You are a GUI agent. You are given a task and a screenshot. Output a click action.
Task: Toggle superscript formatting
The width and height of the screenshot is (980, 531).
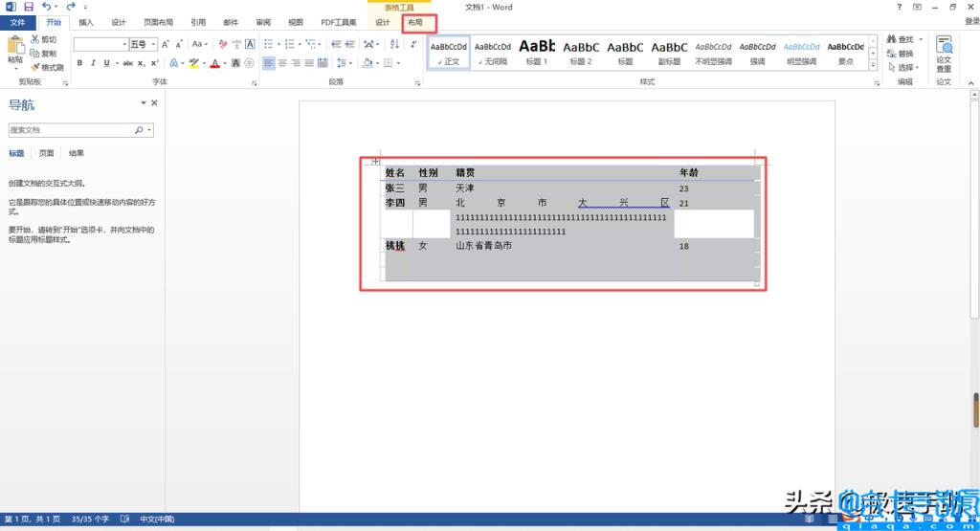coord(155,63)
